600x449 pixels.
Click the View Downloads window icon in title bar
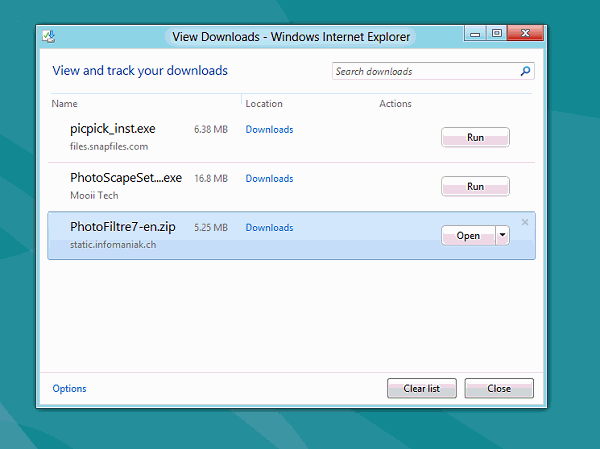coord(49,37)
